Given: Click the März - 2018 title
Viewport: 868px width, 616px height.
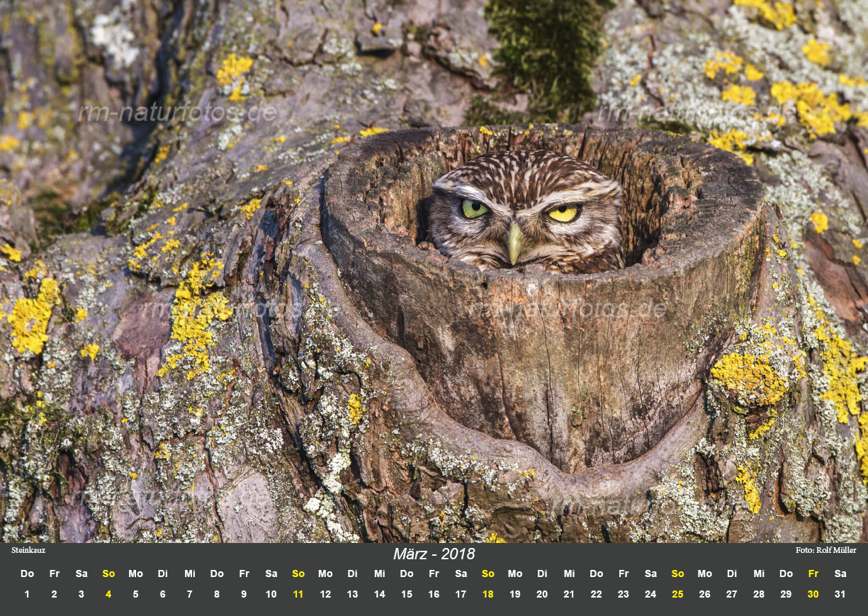Looking at the screenshot, I should (x=434, y=552).
